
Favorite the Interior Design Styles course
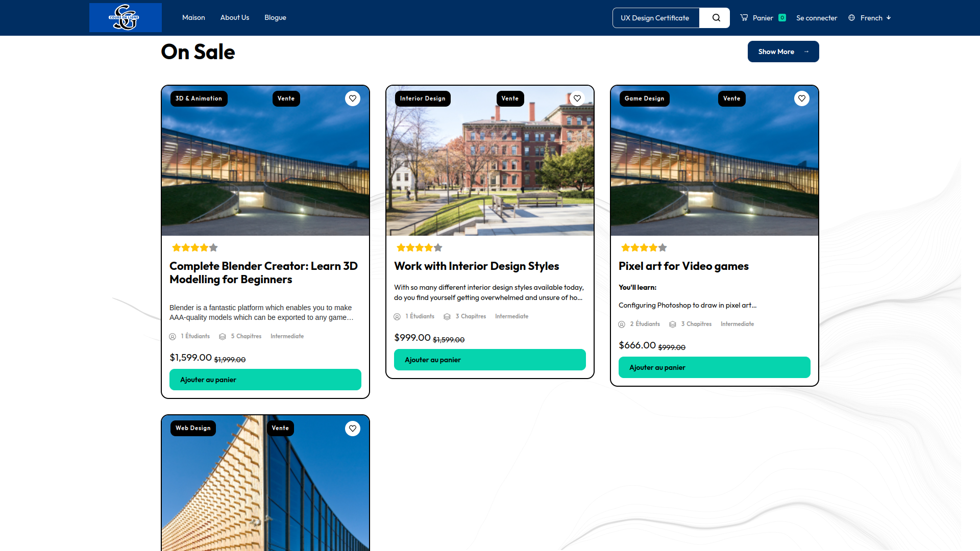(577, 98)
